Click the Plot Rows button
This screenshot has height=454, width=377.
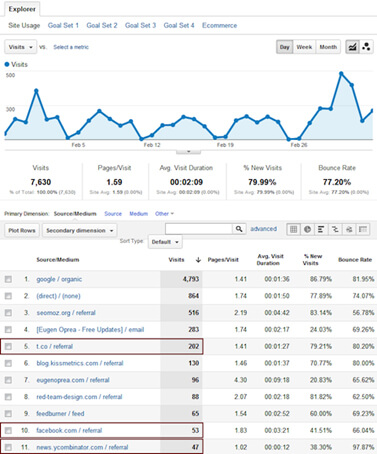(22, 231)
